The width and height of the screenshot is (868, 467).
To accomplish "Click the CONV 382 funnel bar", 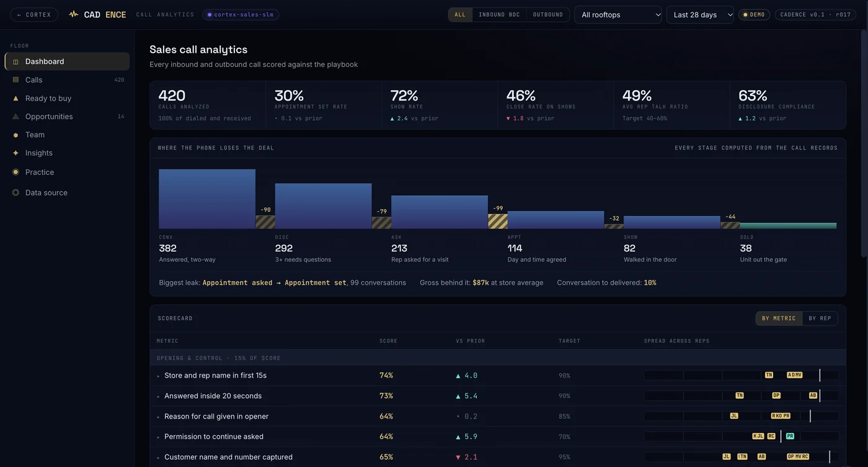I will click(207, 199).
